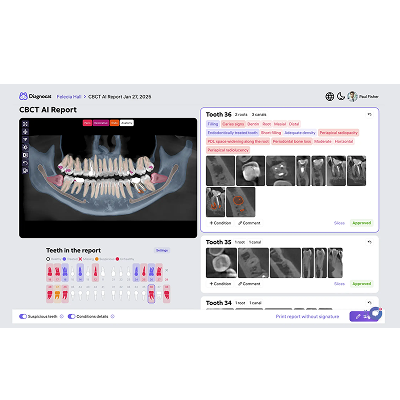This screenshot has width=400, height=400.
Task: Switch to dark mode with moon icon
Action: [340, 96]
